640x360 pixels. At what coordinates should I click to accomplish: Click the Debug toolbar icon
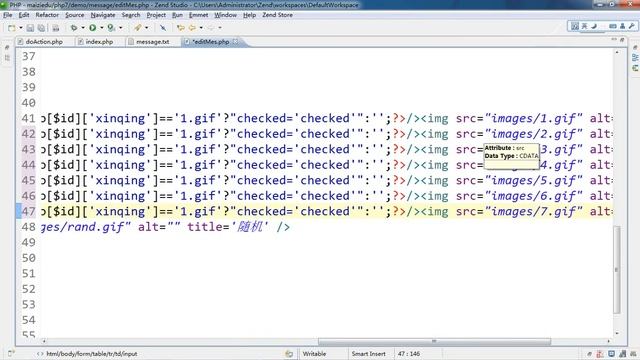(x=74, y=28)
